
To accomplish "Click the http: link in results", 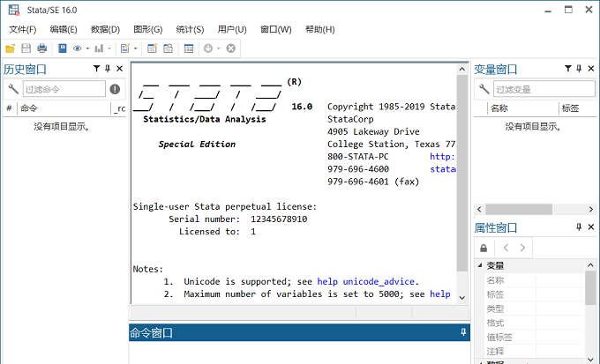I will pyautogui.click(x=442, y=156).
